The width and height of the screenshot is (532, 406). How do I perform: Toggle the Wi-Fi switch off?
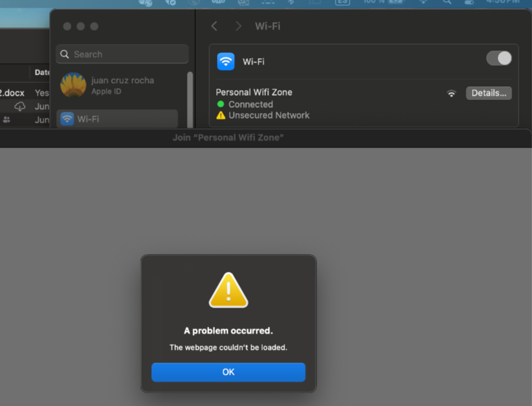coord(499,58)
